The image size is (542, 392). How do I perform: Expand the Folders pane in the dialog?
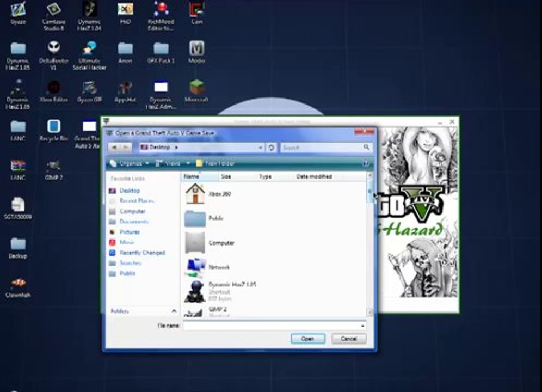coord(174,311)
